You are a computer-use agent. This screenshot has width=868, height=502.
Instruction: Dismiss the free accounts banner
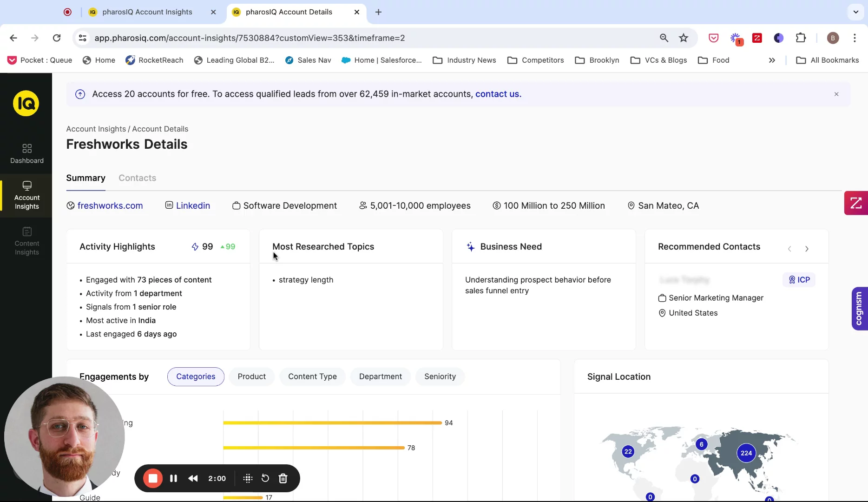coord(836,94)
